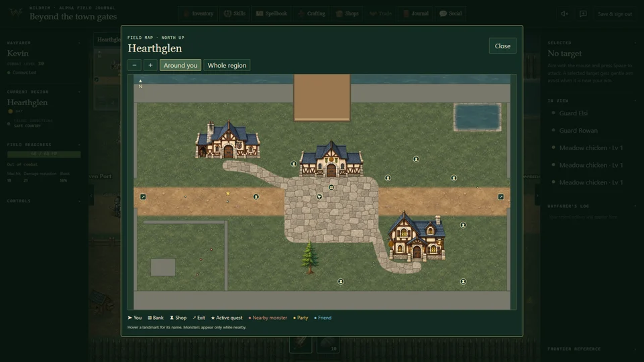
Task: Click the Wildrim logo in the top-left corner
Action: point(15,13)
